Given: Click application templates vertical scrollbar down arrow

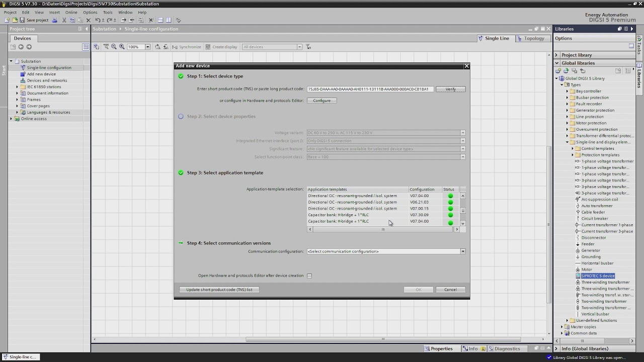Looking at the screenshot, I should pos(463,223).
